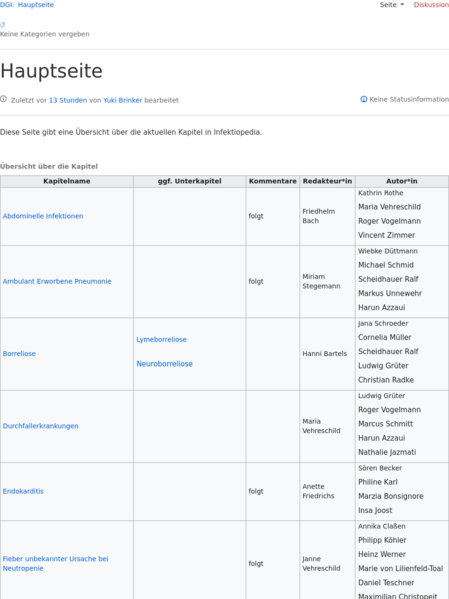The width and height of the screenshot is (449, 599).
Task: Click the Keine Statusinformation text
Action: 409,99
